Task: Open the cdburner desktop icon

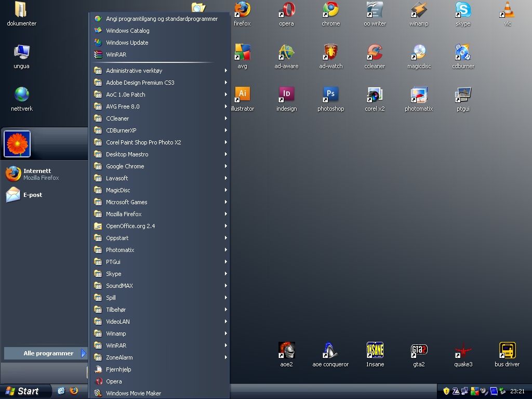Action: [463, 56]
